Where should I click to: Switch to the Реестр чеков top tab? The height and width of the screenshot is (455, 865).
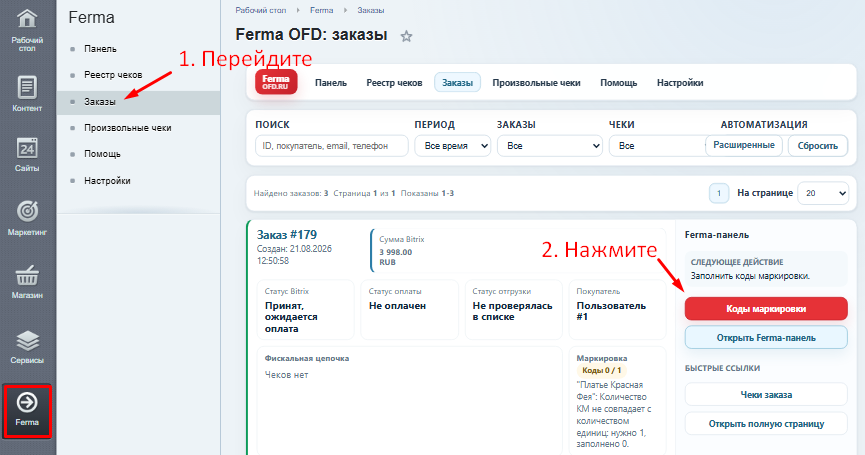click(394, 83)
